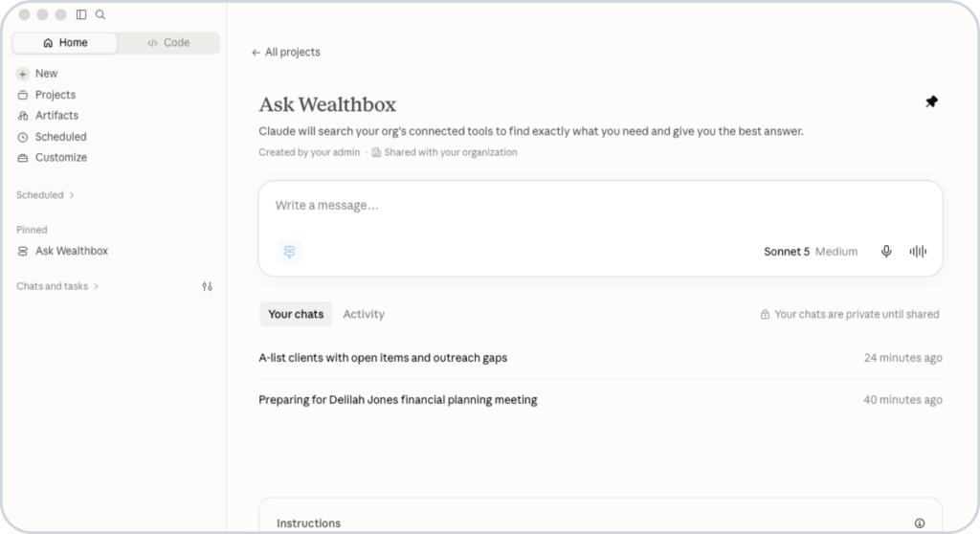Start voice mode waveform icon

(x=918, y=252)
